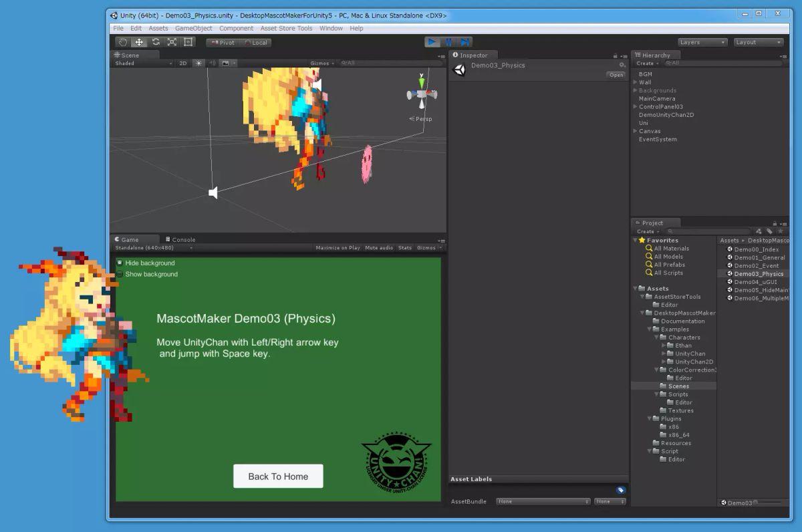Toggle the Local handle rotation button
This screenshot has height=532, width=802.
coord(255,43)
